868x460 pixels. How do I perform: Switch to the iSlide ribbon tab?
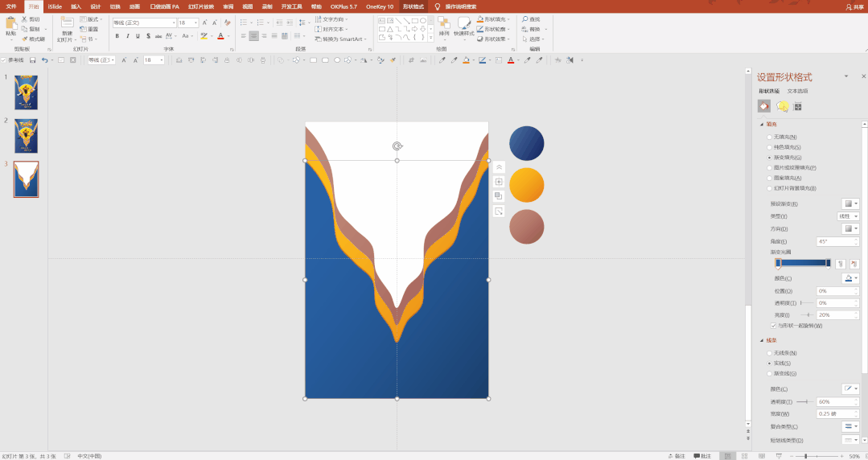(x=55, y=6)
